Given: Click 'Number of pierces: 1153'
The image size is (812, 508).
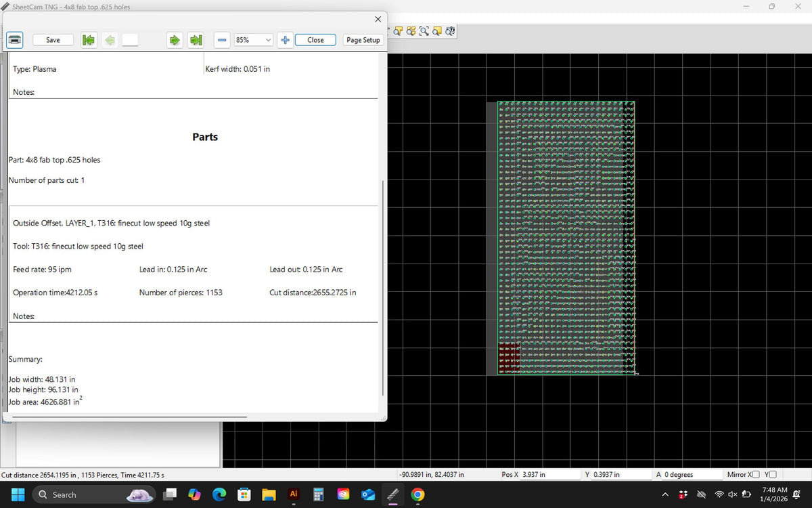Looking at the screenshot, I should coord(181,293).
